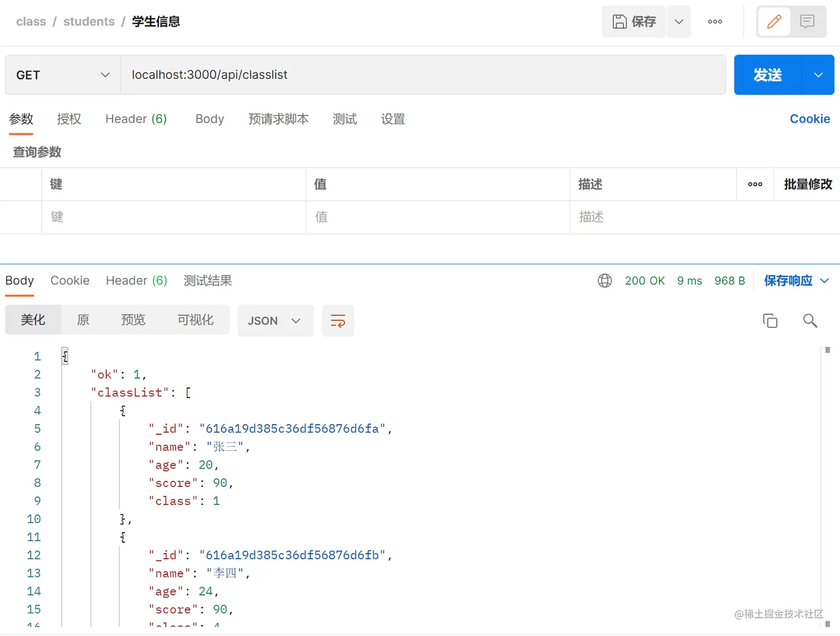Image resolution: width=840 pixels, height=636 pixels.
Task: Open the three-dot more actions menu
Action: click(x=715, y=22)
